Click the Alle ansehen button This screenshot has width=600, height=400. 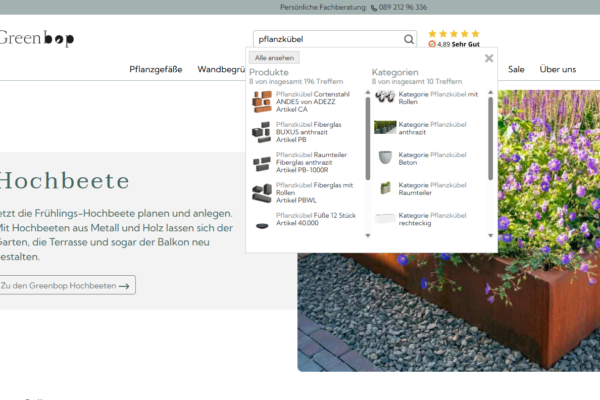click(274, 58)
